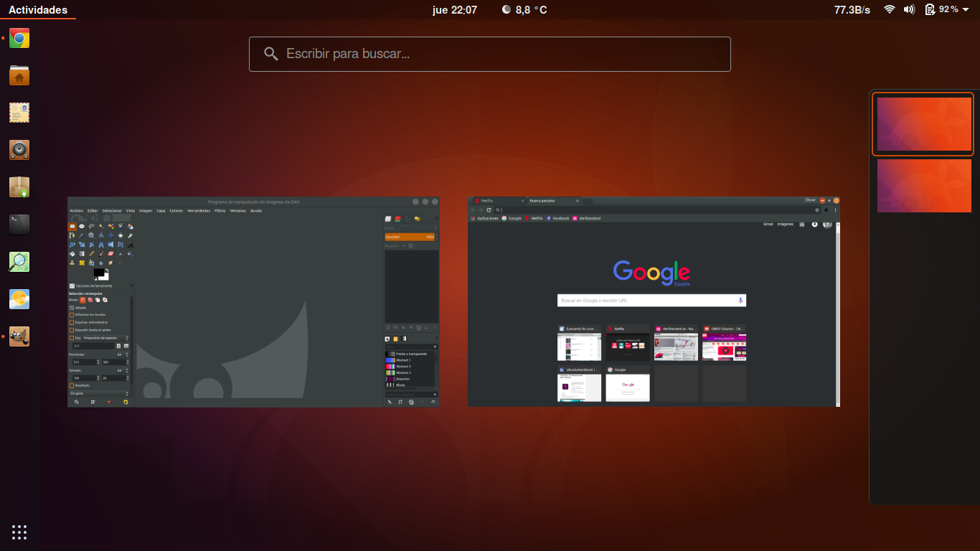The image size is (980, 551).
Task: Select GIMP's Zoom magnifier tool
Action: pos(92,235)
